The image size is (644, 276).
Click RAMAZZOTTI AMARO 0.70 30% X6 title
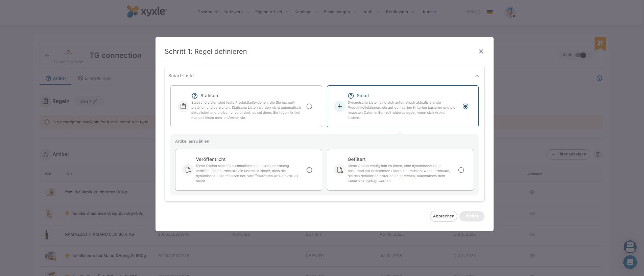(99, 234)
